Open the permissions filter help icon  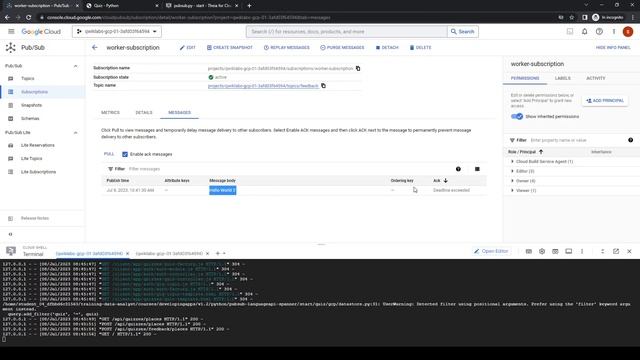click(x=631, y=140)
